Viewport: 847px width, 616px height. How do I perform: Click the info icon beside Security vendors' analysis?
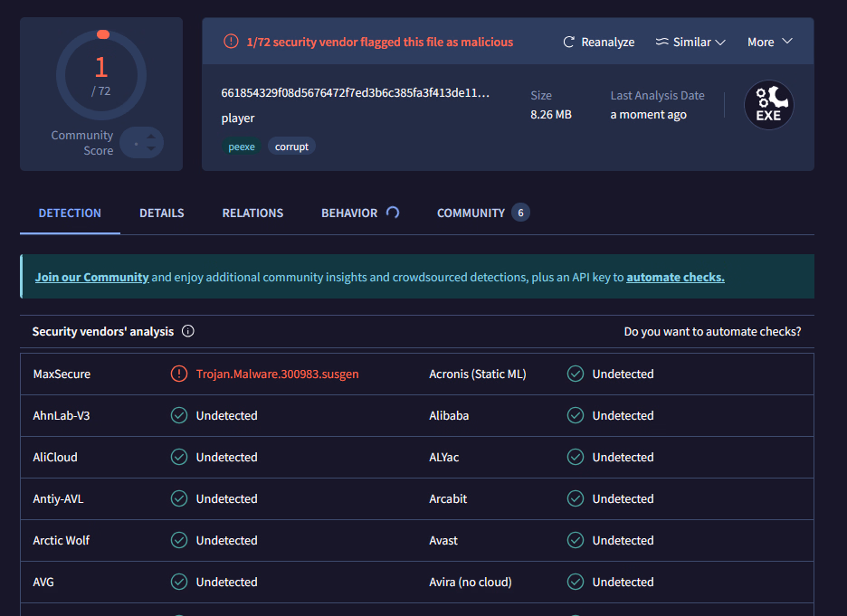point(188,331)
